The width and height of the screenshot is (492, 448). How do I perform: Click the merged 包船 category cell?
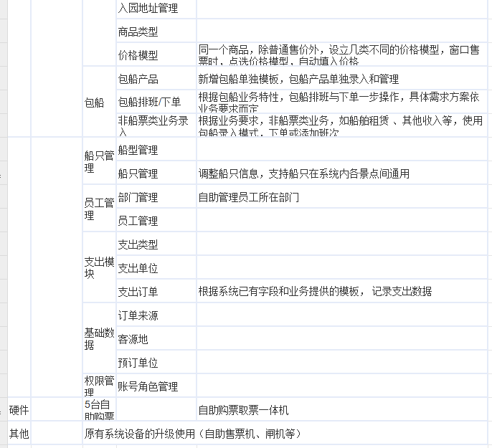[99, 103]
